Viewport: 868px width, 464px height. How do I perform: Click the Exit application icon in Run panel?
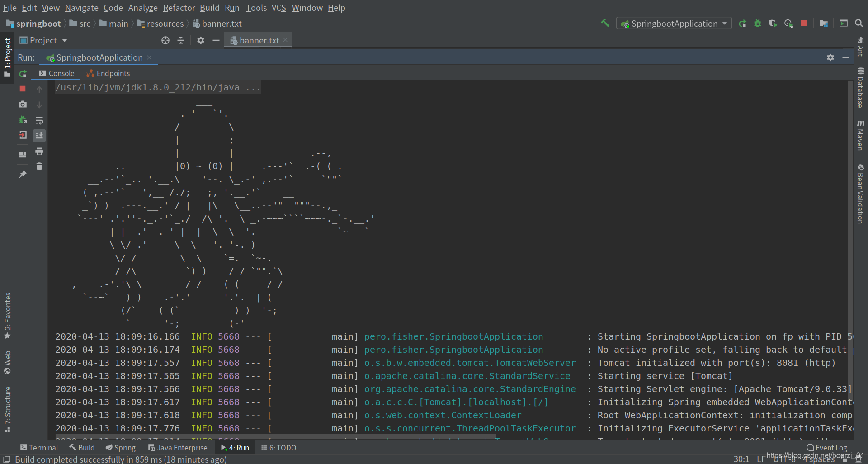click(x=23, y=135)
